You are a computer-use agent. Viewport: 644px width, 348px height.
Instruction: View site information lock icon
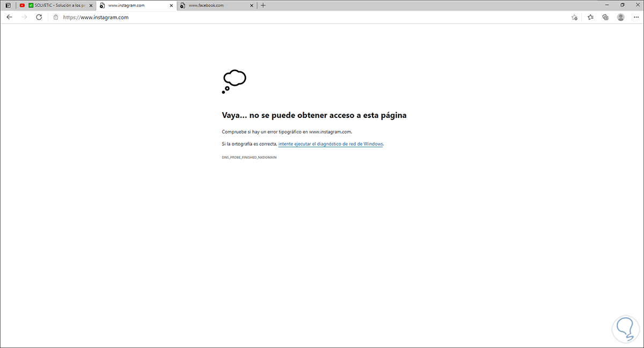[56, 17]
